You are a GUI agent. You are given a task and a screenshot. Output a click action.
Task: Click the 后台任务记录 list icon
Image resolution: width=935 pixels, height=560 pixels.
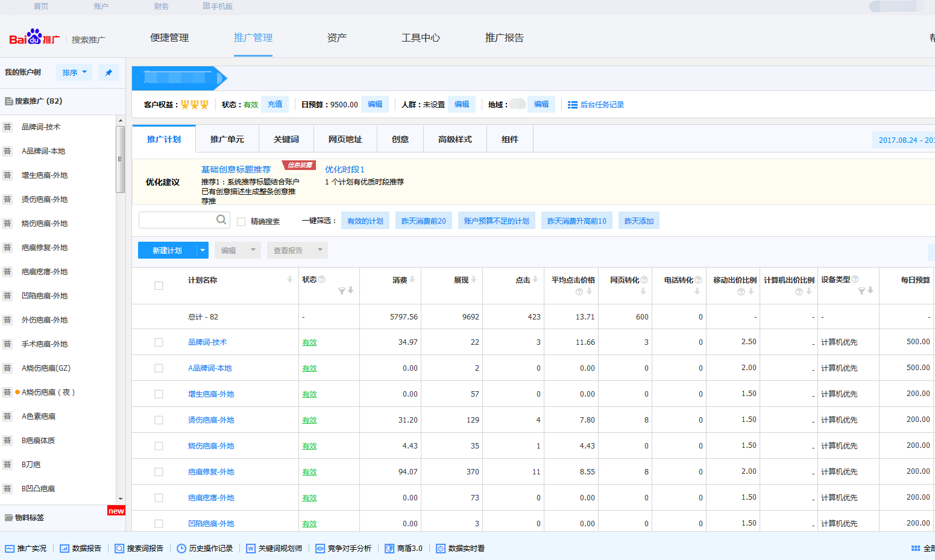tap(573, 105)
